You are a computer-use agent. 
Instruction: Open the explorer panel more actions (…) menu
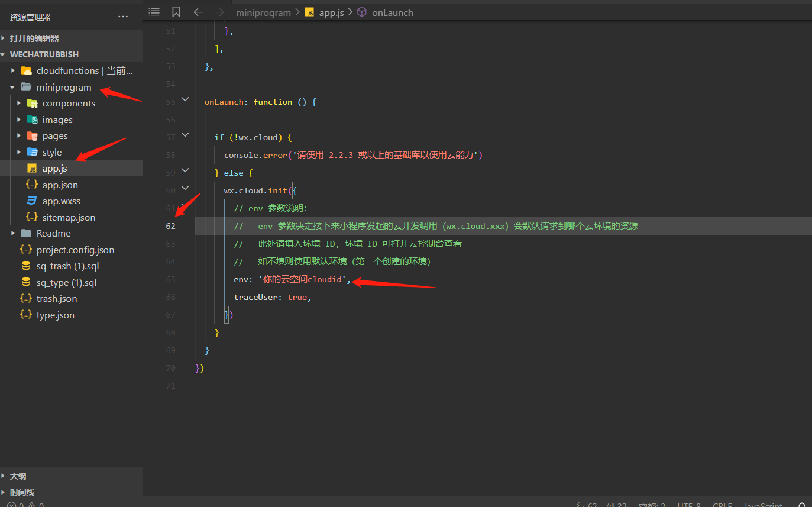tap(123, 17)
